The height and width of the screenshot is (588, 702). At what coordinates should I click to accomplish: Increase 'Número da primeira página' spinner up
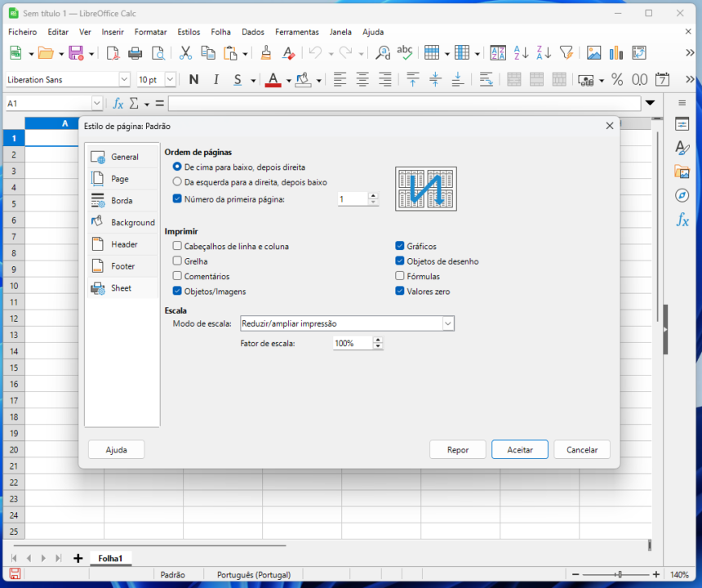tap(373, 196)
